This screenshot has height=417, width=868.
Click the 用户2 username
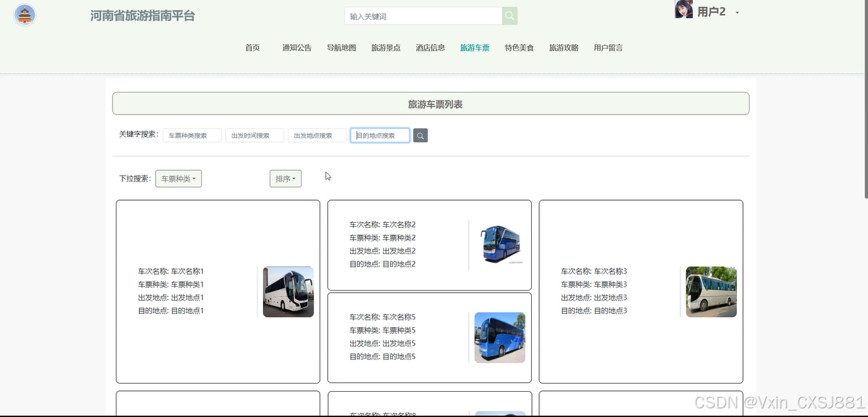click(712, 12)
